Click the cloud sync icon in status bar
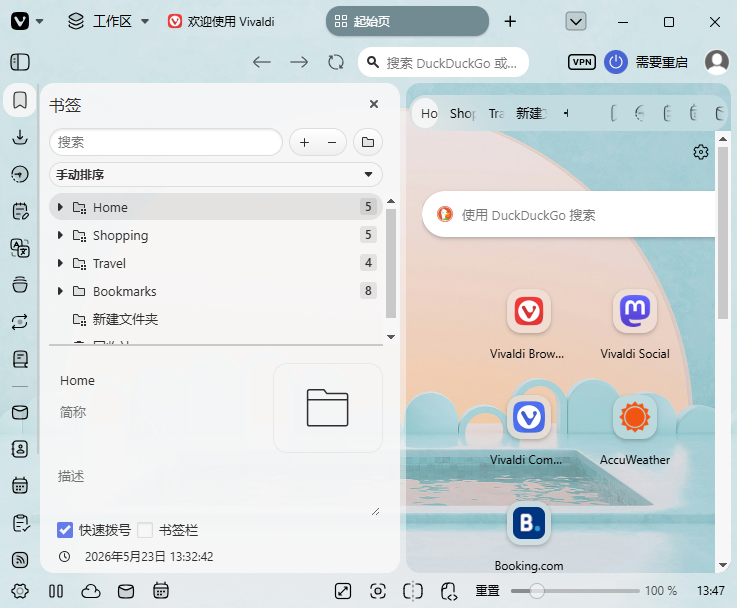 point(91,591)
